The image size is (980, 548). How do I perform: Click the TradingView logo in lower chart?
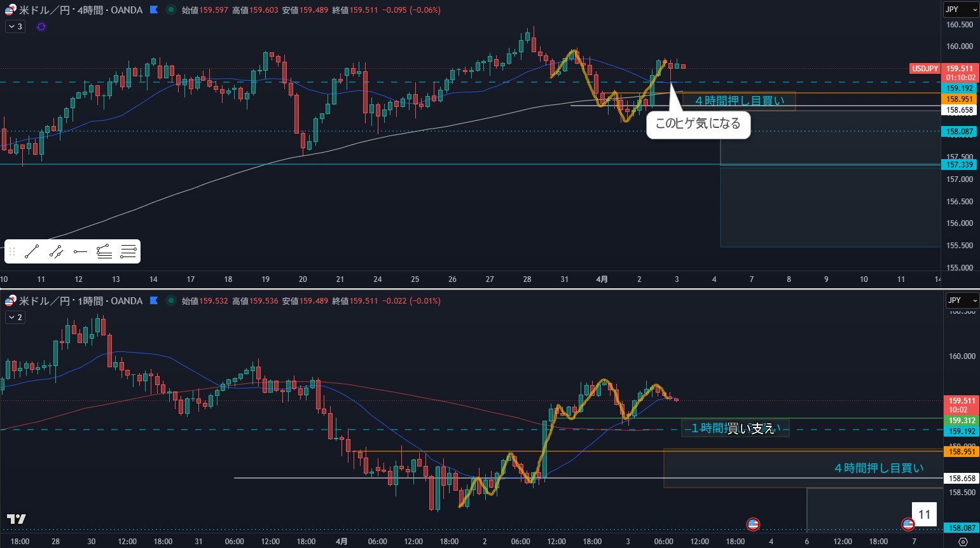point(16,519)
